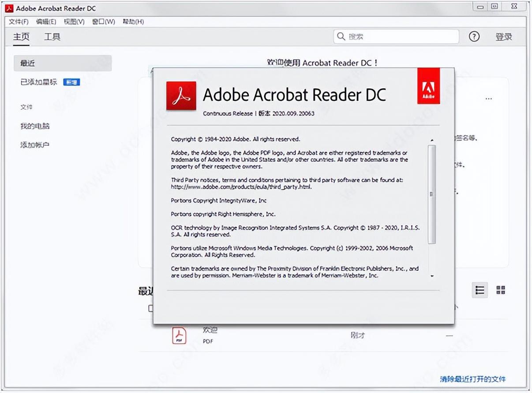Image resolution: width=532 pixels, height=393 pixels.
Task: Click the Copyright 1984-2020 Adobe text
Action: point(236,139)
